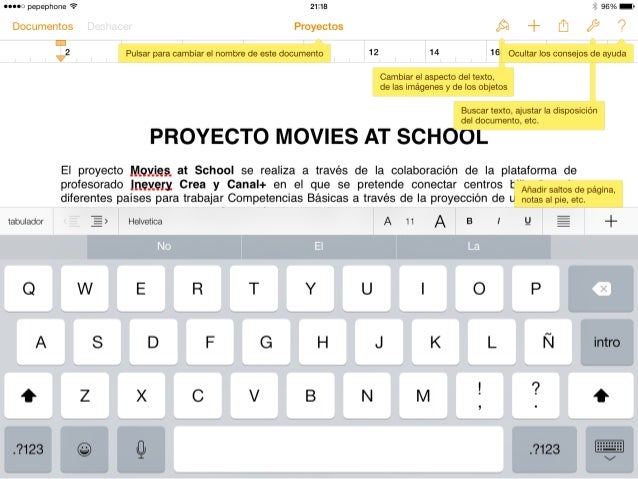Tap the Ñ key

coord(548,342)
